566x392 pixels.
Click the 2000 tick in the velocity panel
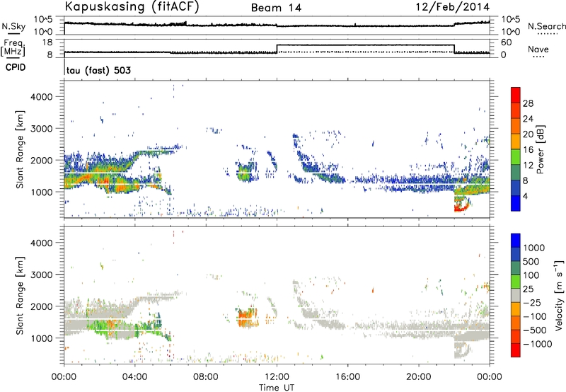click(x=41, y=307)
